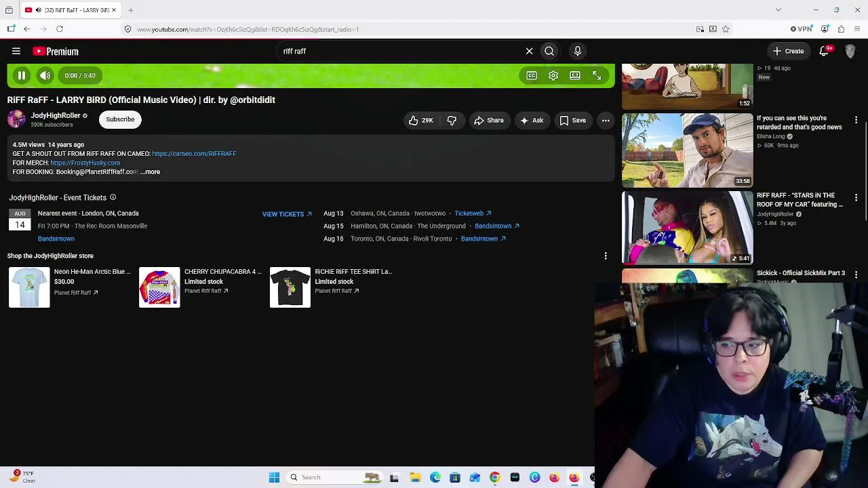Bookmark this page with the star
Screen dimensions: 868x488
[726, 29]
